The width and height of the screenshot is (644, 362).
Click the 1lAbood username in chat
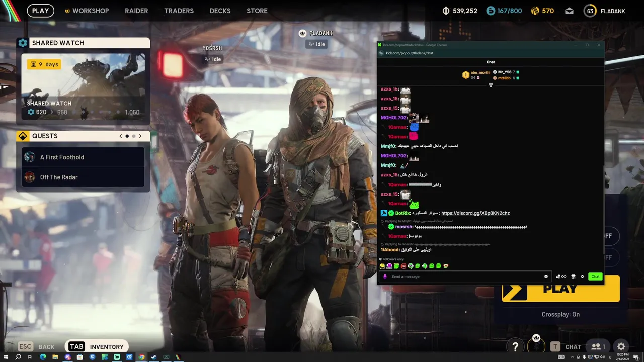[x=390, y=250]
